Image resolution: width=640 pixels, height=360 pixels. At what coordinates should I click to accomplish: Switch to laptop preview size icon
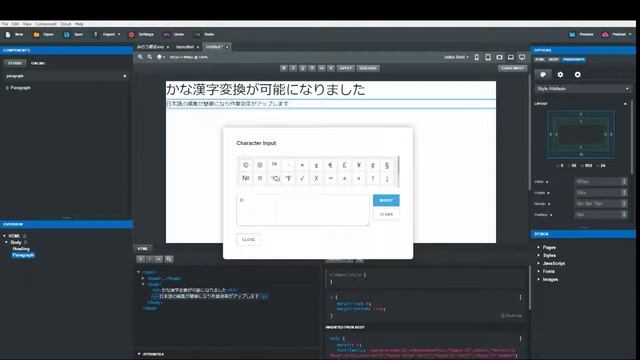(511, 57)
